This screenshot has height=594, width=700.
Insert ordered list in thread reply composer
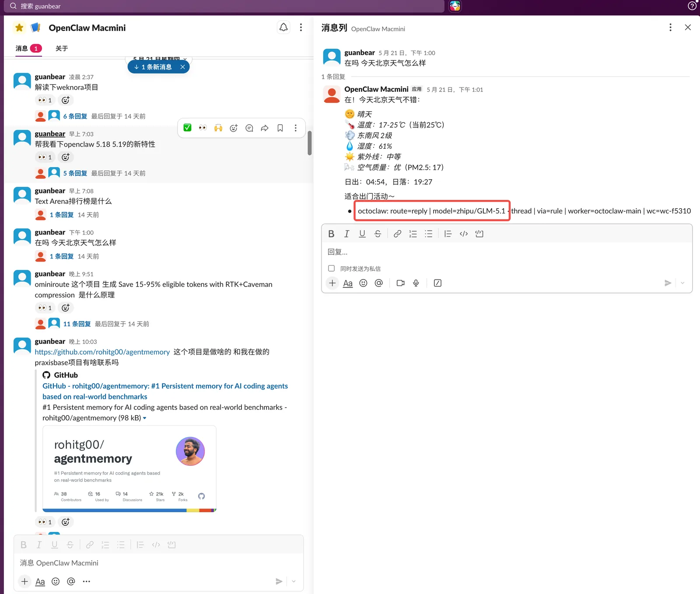pyautogui.click(x=413, y=234)
